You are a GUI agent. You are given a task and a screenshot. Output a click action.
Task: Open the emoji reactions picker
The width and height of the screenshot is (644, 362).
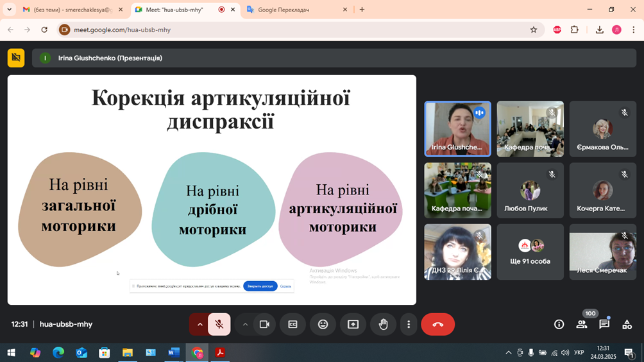pos(323,325)
